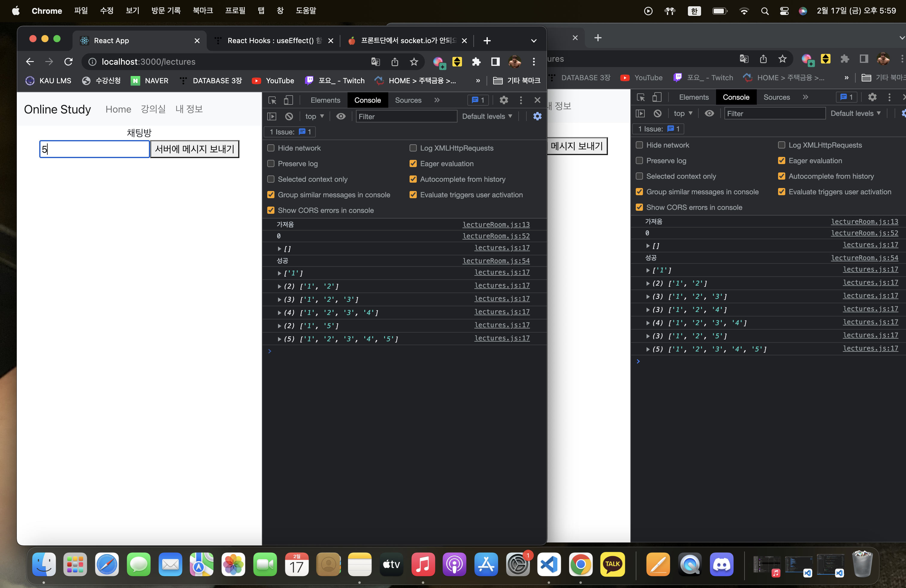Uncheck Show CORS errors in front DevTools
The width and height of the screenshot is (906, 588).
point(271,210)
